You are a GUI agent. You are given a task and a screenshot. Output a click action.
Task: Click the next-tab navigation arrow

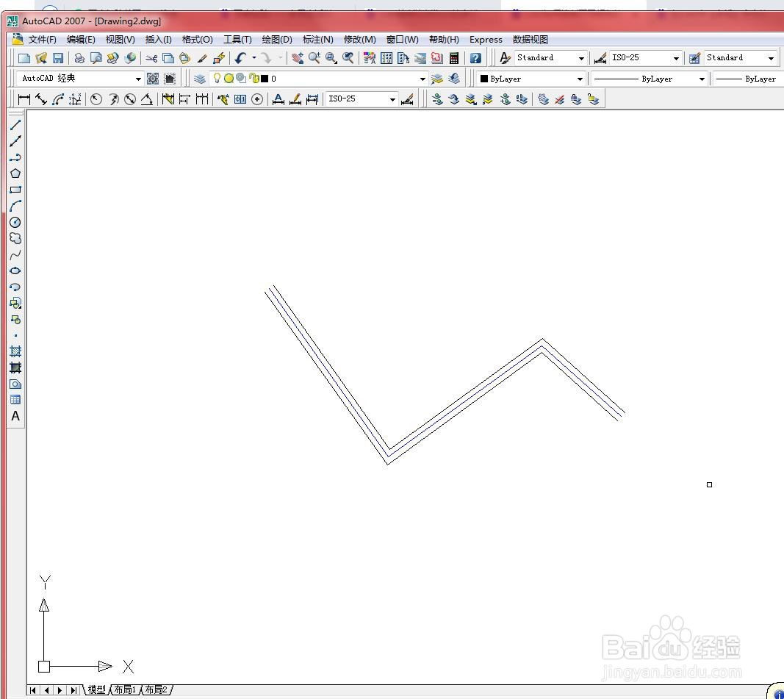click(60, 690)
